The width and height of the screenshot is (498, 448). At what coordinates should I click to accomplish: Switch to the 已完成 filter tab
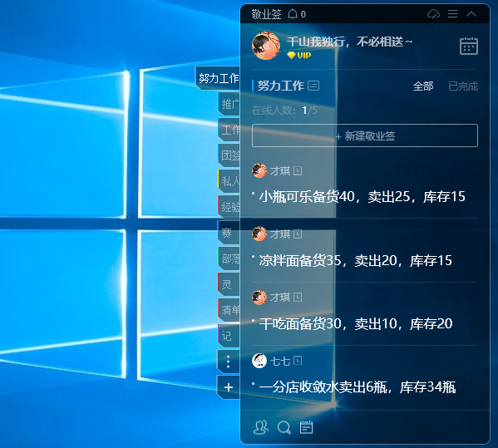click(x=463, y=86)
